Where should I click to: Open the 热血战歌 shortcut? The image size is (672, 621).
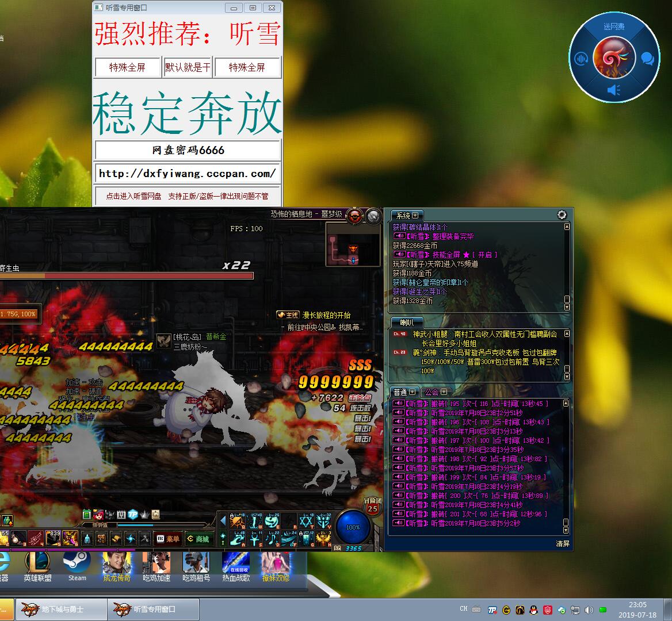[236, 566]
